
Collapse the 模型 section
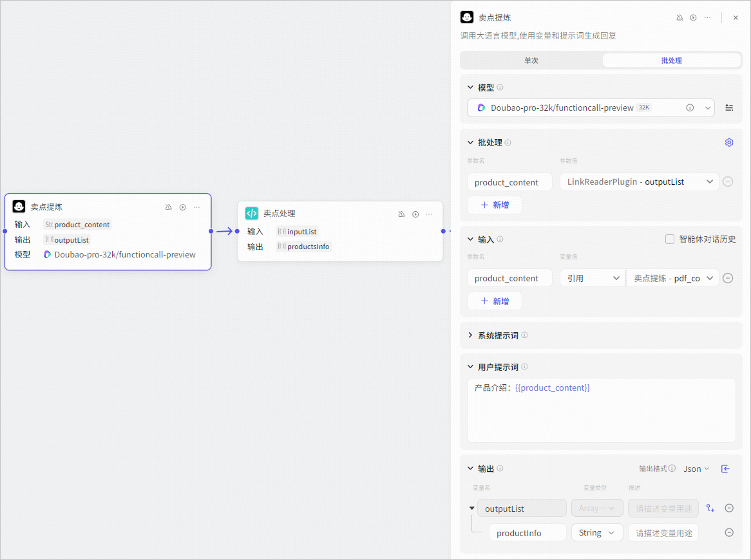tap(470, 87)
